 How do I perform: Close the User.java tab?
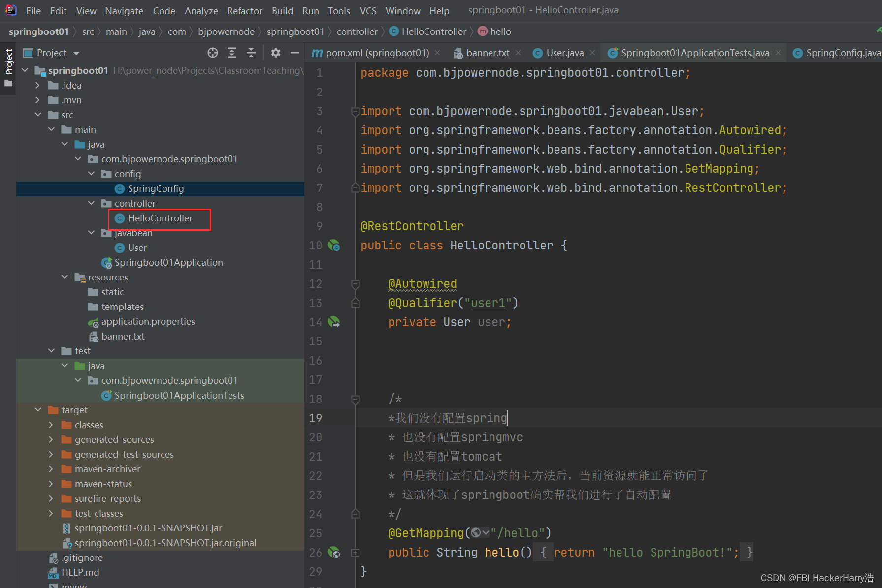click(592, 53)
